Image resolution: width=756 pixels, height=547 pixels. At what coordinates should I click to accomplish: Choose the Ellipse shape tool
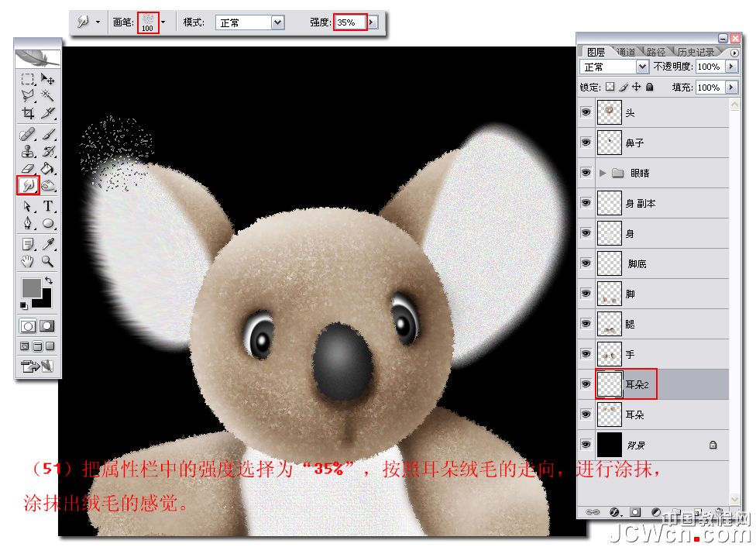click(x=47, y=223)
